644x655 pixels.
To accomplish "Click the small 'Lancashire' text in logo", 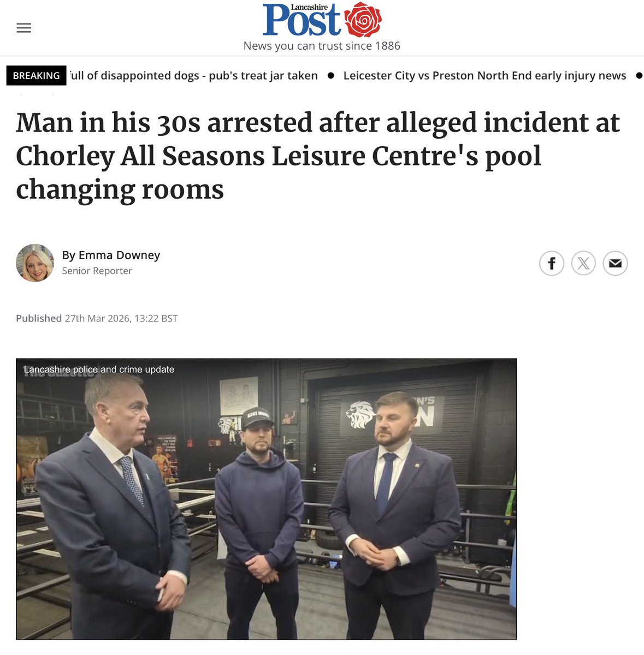I will pos(309,7).
